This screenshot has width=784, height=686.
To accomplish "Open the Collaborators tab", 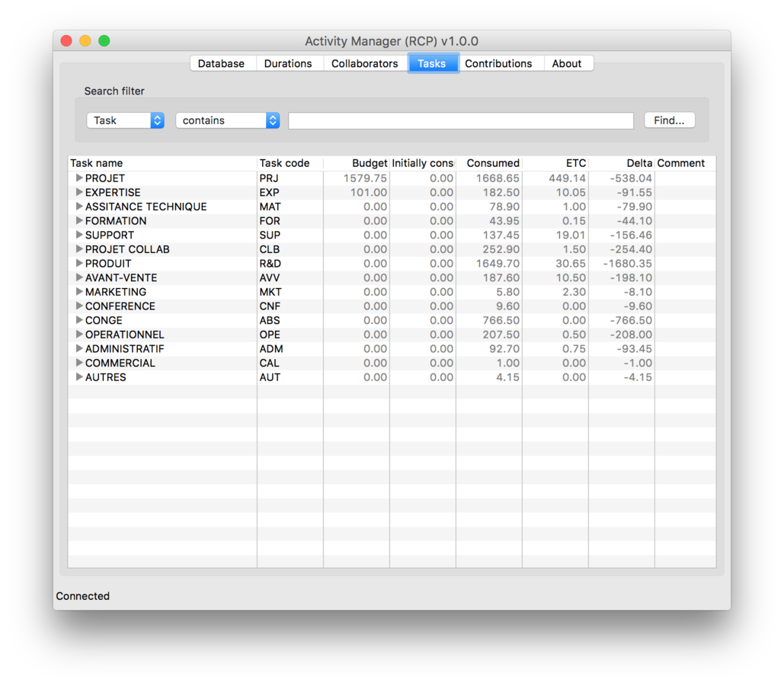I will (x=364, y=63).
